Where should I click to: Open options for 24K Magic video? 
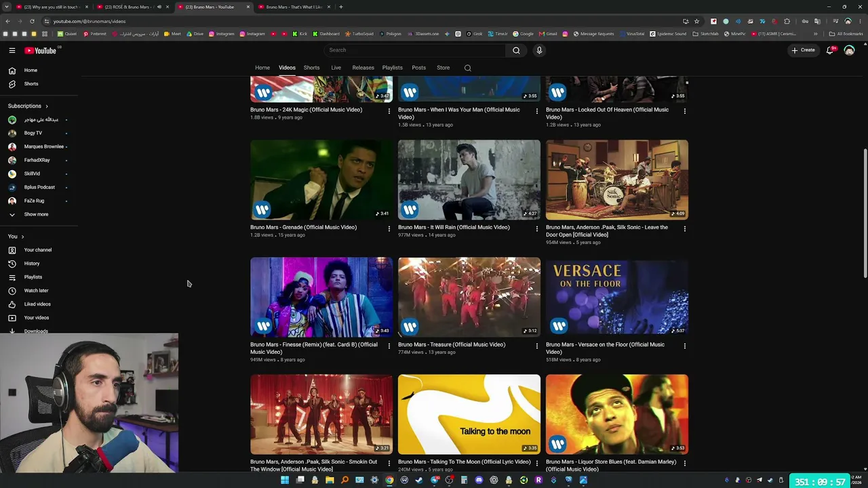[389, 111]
